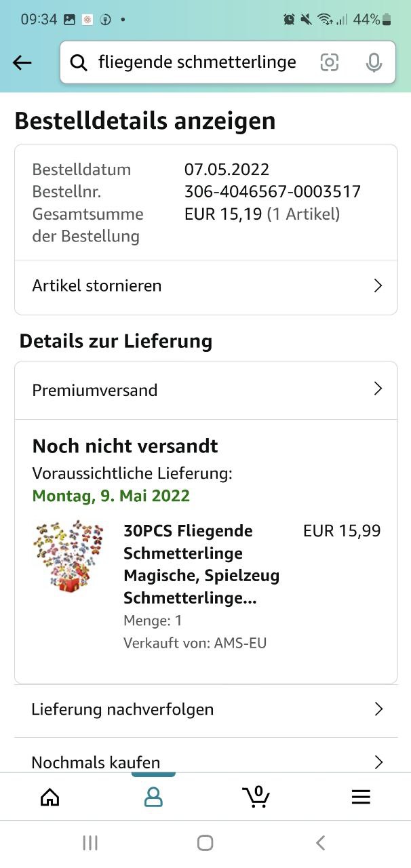
Task: Open Nochmals kaufen chevron
Action: point(378,762)
